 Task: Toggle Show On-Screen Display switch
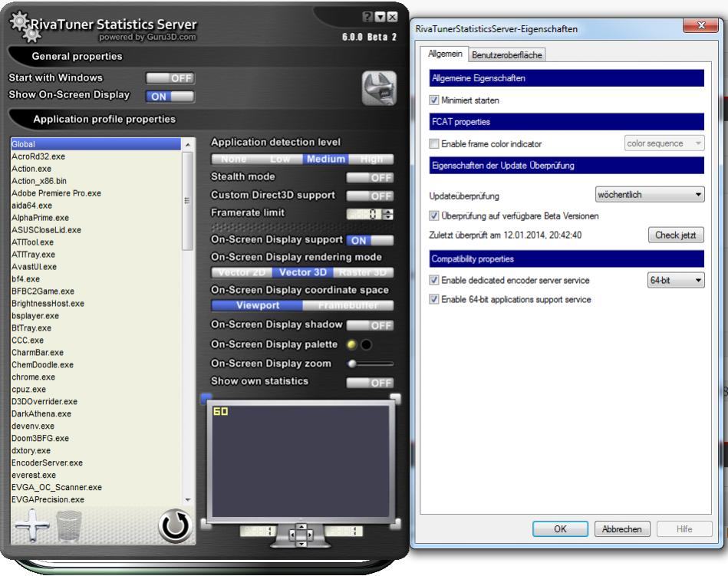pos(170,97)
